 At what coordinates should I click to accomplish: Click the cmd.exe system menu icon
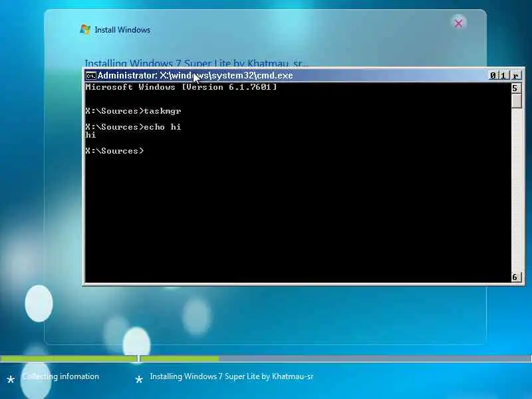point(90,75)
